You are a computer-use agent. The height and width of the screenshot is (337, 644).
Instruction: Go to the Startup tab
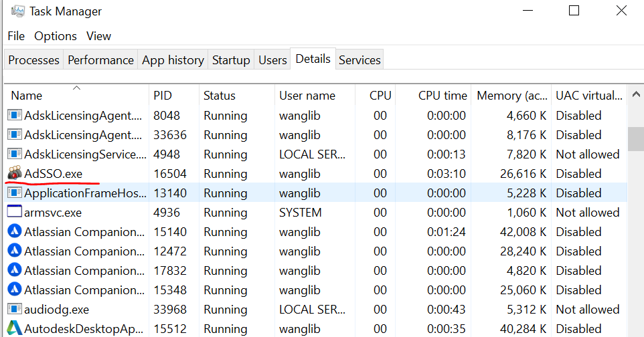(x=231, y=60)
